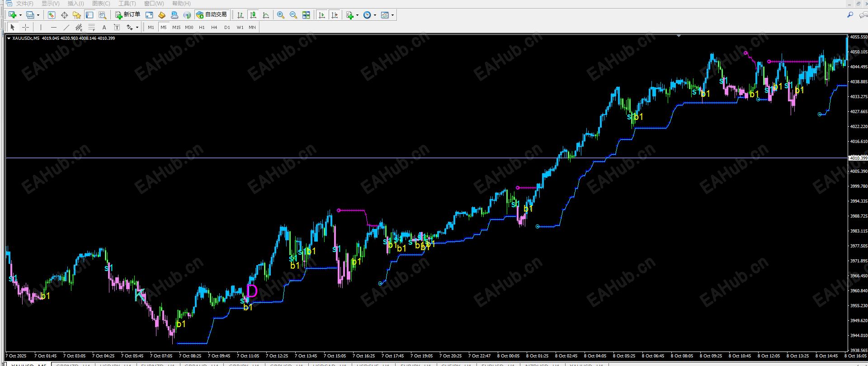The width and height of the screenshot is (868, 366).
Task: Toggle the Data Window panel
Action: 64,15
